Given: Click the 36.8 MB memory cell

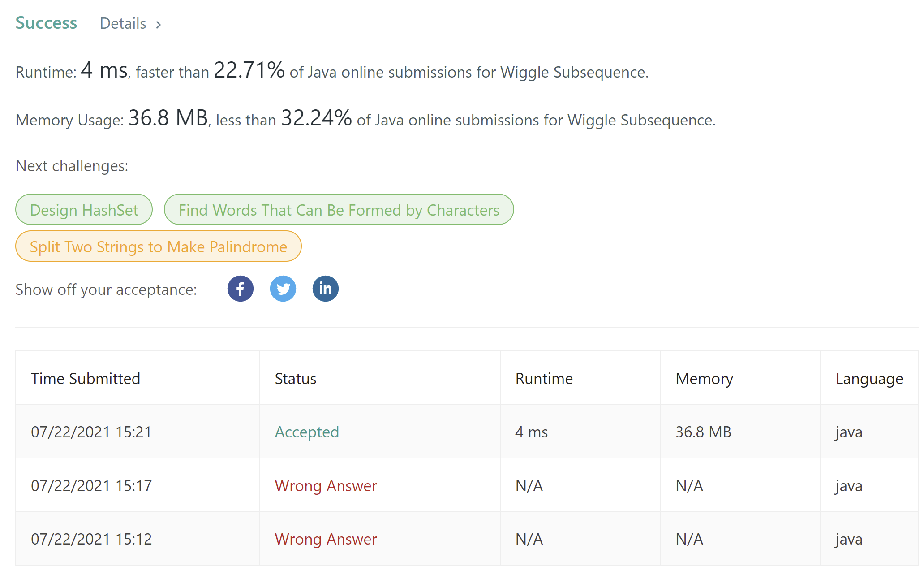Looking at the screenshot, I should (703, 432).
